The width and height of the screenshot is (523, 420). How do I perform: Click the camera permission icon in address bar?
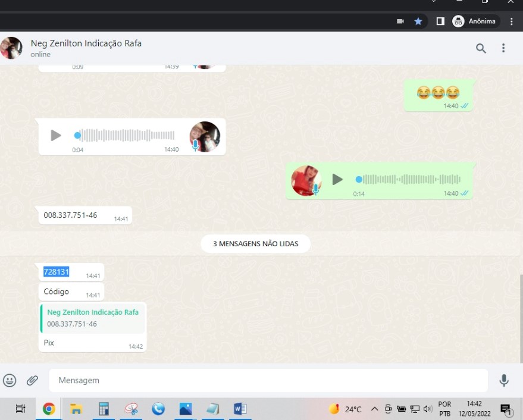400,21
